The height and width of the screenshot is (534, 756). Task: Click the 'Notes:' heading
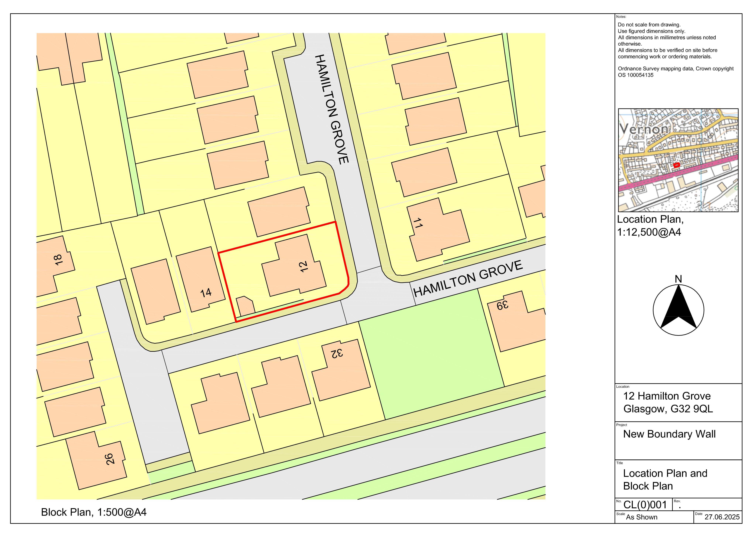pos(621,17)
